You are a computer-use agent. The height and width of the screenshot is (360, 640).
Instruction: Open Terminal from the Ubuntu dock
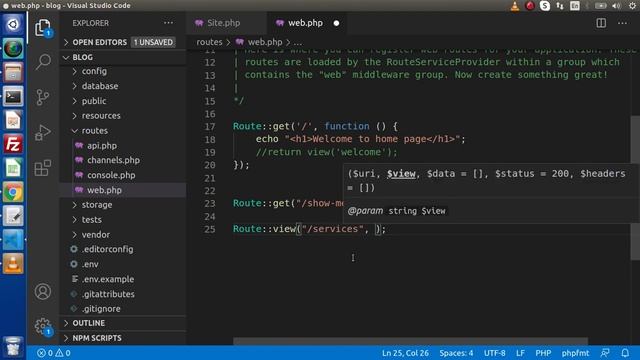click(x=13, y=97)
